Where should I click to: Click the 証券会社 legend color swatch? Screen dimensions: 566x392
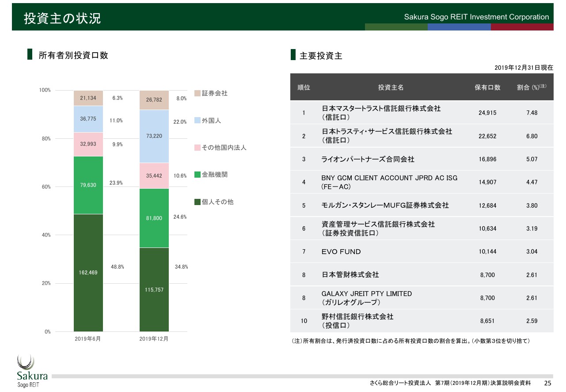click(198, 93)
